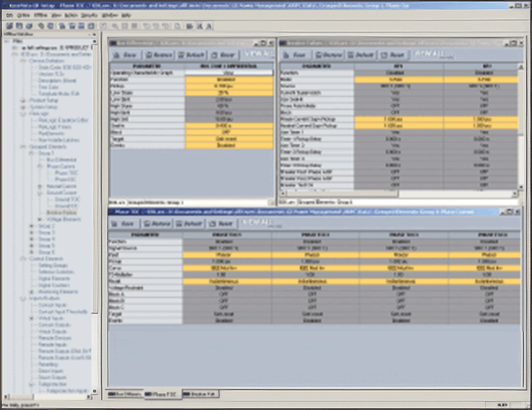Expand Group 3 in the settings tree
Viewport: 532px width, 410px height.
32,233
